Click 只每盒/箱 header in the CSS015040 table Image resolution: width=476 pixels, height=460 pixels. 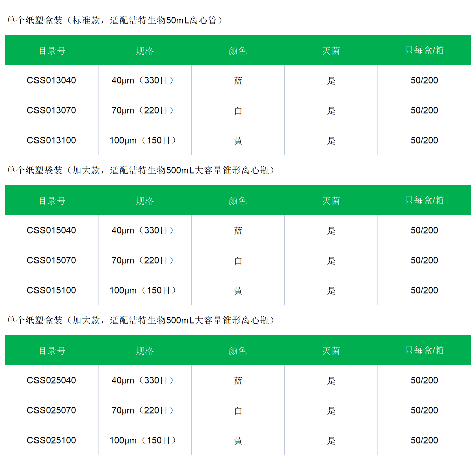click(x=424, y=200)
